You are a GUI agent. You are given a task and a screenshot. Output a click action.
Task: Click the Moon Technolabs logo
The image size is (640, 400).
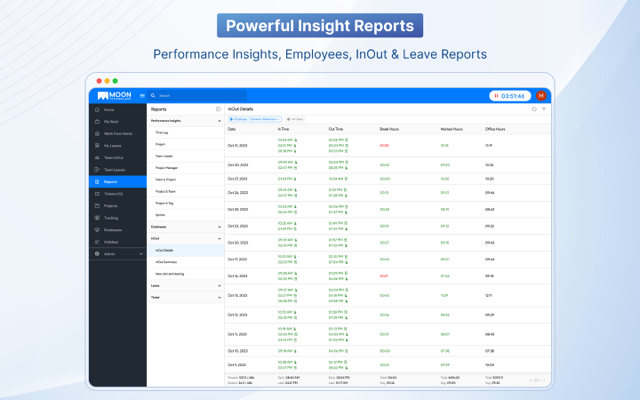pos(114,96)
